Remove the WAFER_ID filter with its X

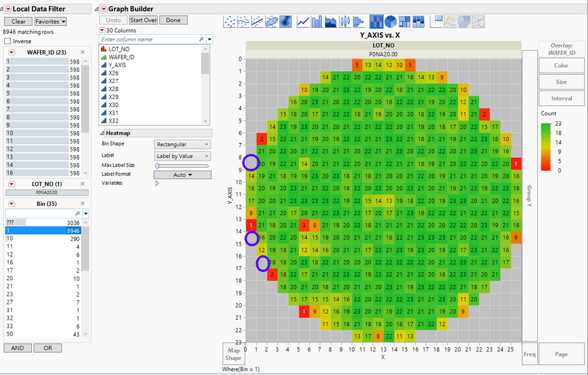pos(82,52)
